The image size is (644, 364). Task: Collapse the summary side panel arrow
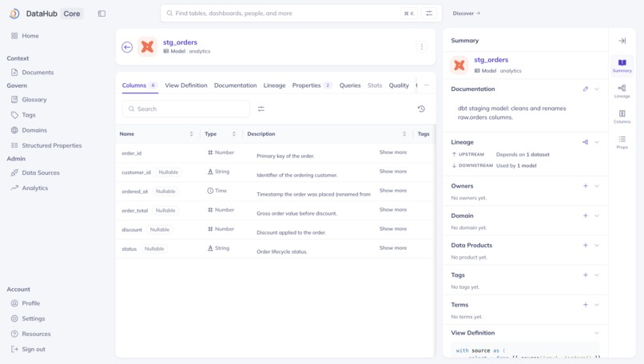[x=622, y=41]
